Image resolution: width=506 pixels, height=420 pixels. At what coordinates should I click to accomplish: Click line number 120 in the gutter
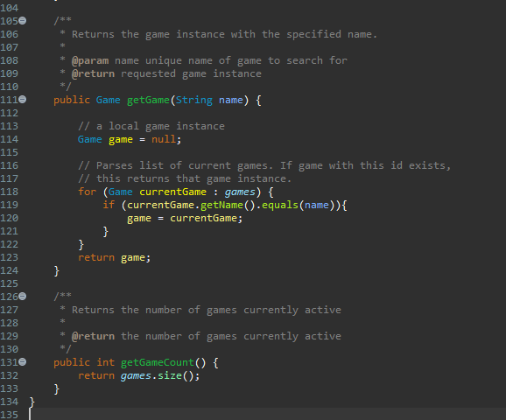(10, 218)
